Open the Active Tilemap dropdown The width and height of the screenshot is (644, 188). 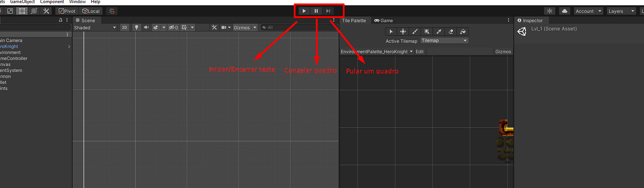445,40
